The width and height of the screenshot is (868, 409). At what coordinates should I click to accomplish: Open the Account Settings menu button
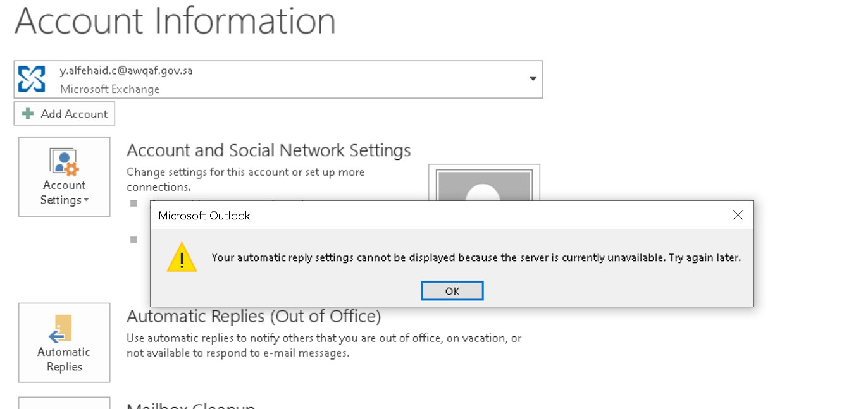coord(65,177)
